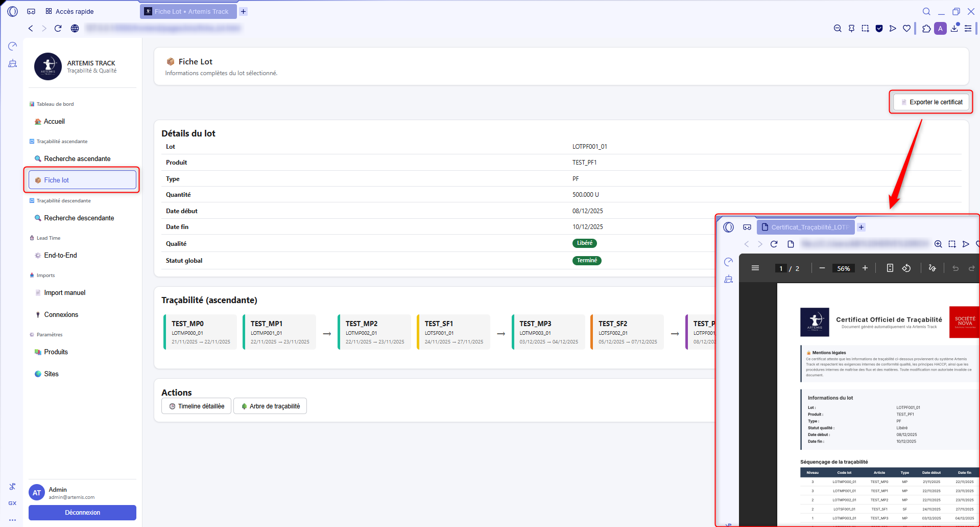Open a new tab next to Fiche Lot tab

point(244,11)
